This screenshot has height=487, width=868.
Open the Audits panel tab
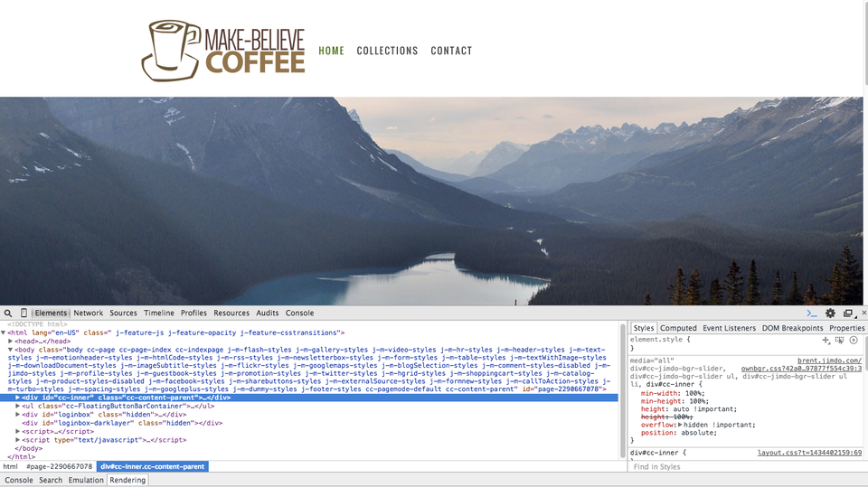point(268,313)
